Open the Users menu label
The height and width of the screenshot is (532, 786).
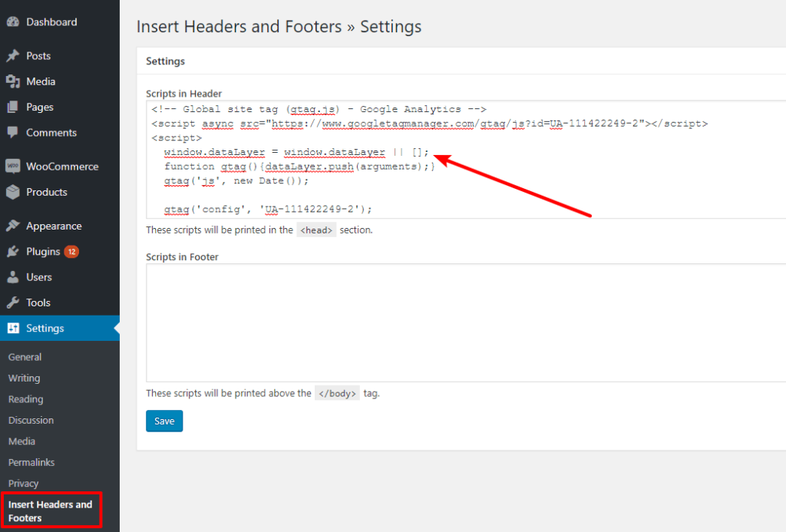(39, 277)
